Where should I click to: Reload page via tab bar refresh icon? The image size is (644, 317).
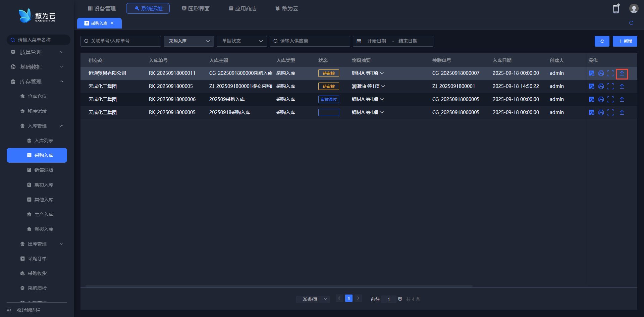631,23
